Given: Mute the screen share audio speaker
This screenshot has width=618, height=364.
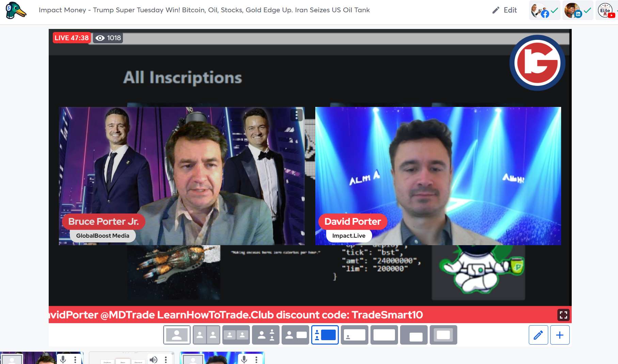Looking at the screenshot, I should tap(154, 360).
